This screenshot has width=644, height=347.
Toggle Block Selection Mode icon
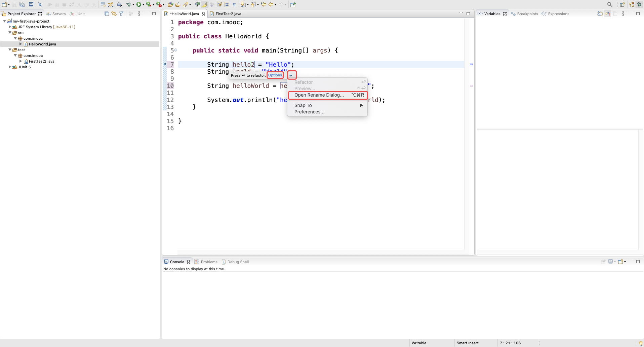(x=227, y=4)
